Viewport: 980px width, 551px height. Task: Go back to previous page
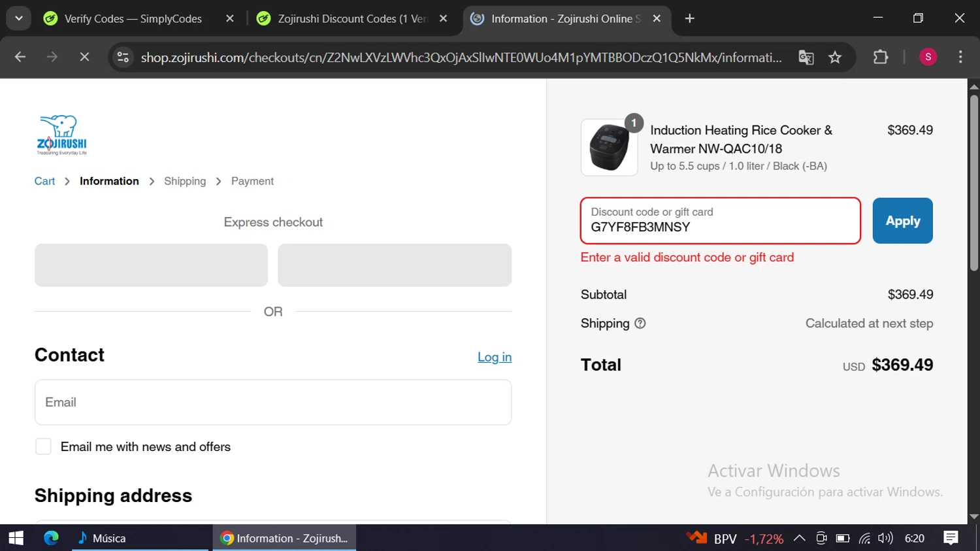coord(20,58)
